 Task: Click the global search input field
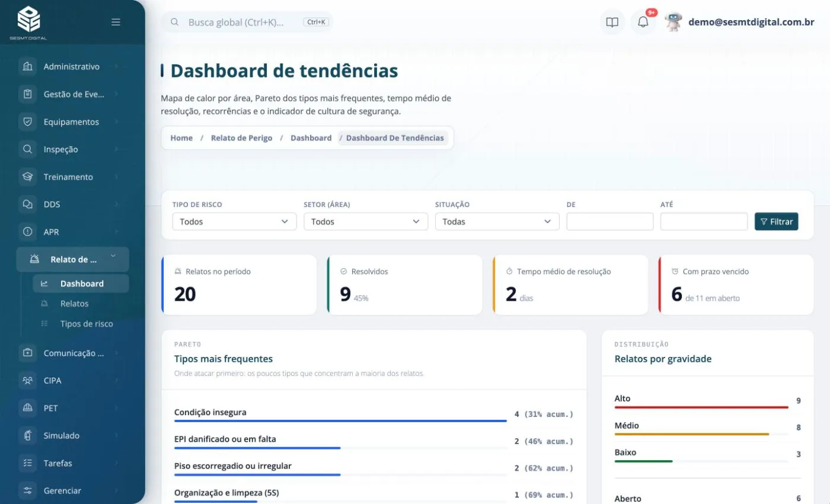247,22
